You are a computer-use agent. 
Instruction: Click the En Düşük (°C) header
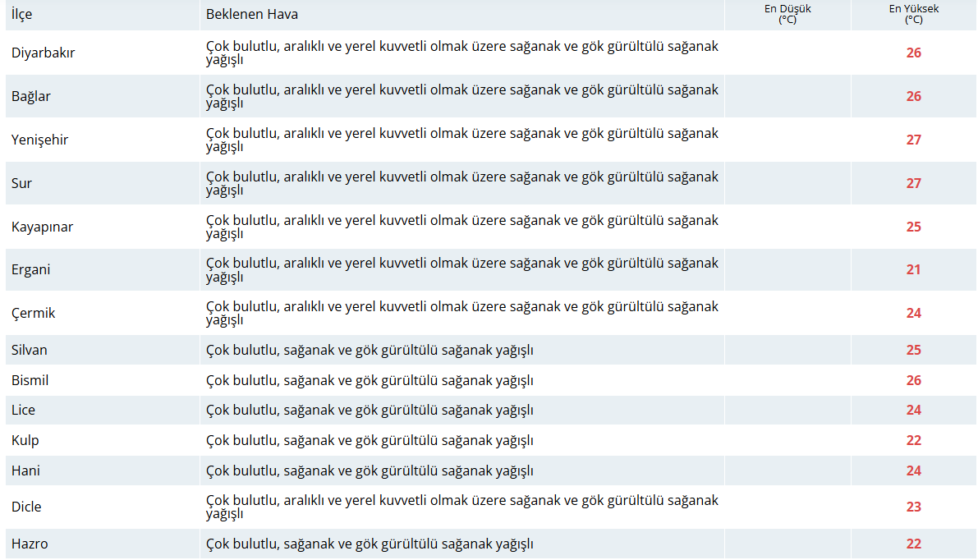[787, 14]
